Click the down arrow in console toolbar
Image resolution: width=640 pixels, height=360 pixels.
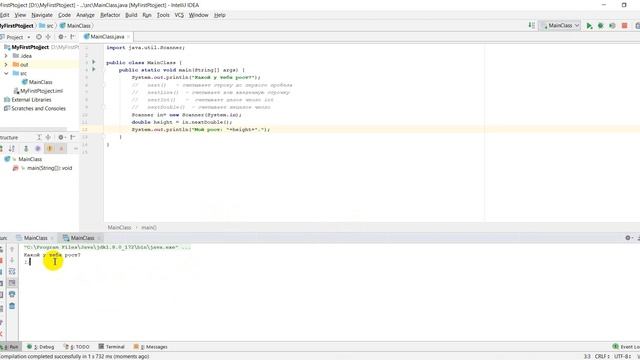pos(12,260)
